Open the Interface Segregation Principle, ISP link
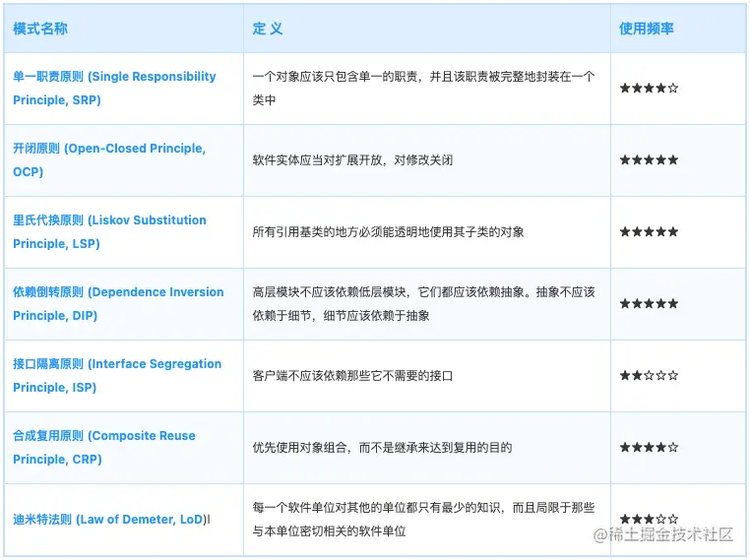The width and height of the screenshot is (750, 560). coord(117,375)
